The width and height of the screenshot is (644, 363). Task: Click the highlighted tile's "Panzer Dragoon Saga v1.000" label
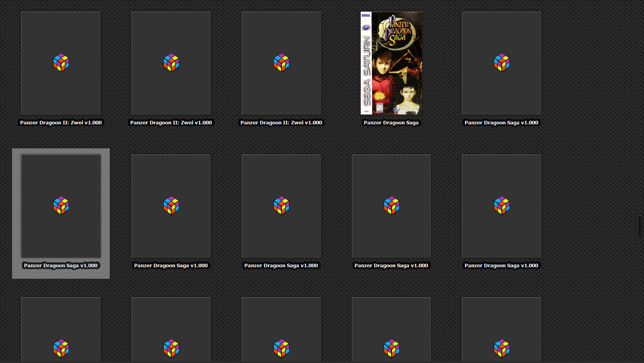[x=61, y=266]
